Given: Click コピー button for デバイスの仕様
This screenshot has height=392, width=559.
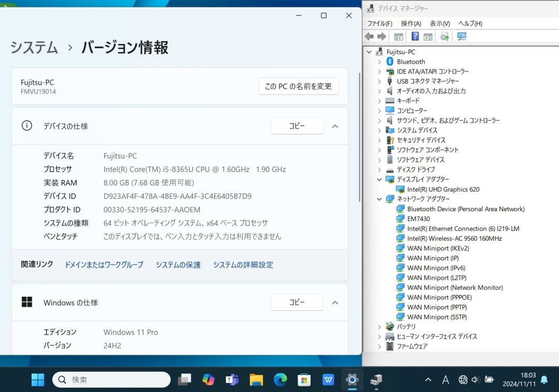Looking at the screenshot, I should tap(297, 126).
